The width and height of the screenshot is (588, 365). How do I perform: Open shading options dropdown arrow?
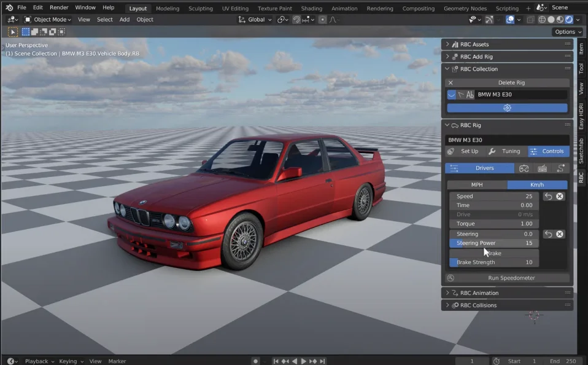578,20
